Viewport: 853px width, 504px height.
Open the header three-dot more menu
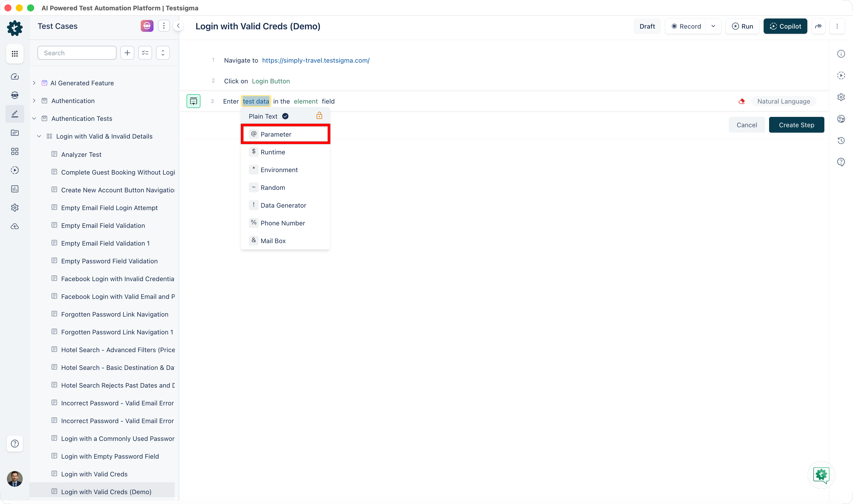837,26
